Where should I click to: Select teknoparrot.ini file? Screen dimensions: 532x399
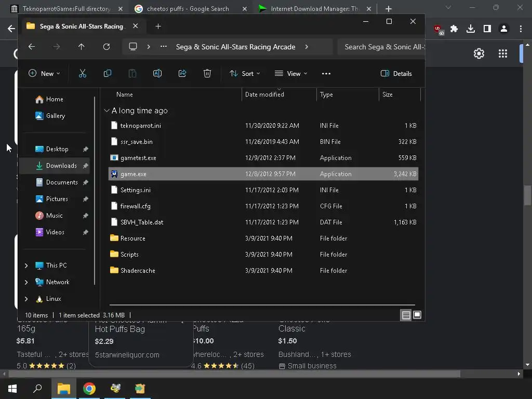tap(263, 126)
